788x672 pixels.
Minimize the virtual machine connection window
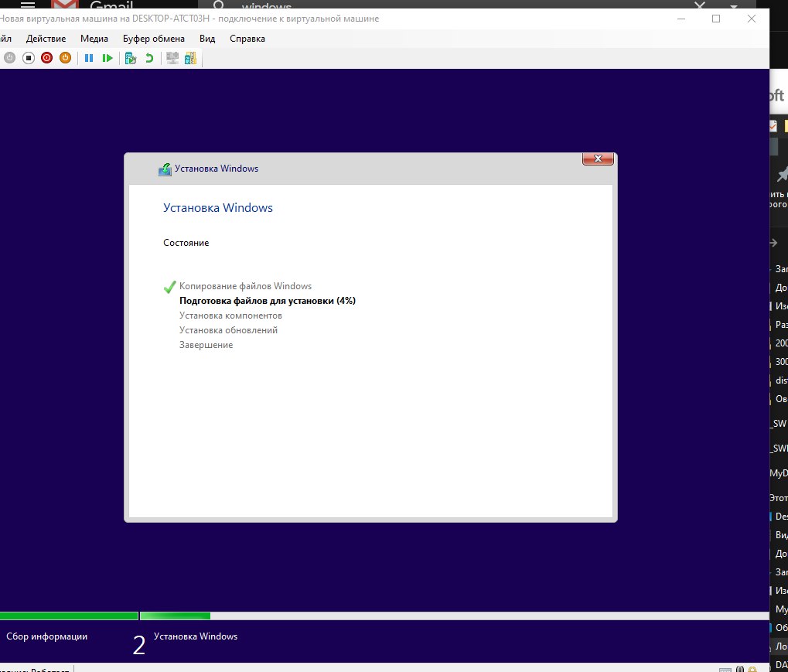pos(681,19)
